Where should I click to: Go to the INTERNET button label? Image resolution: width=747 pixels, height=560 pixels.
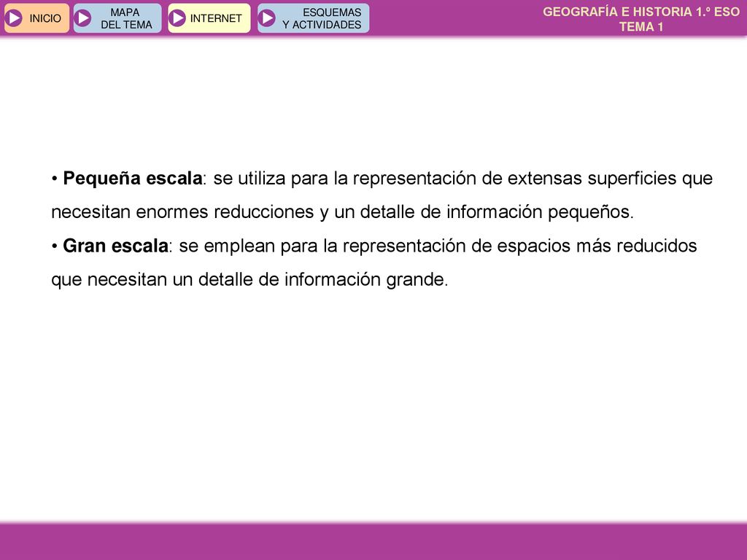coord(216,18)
